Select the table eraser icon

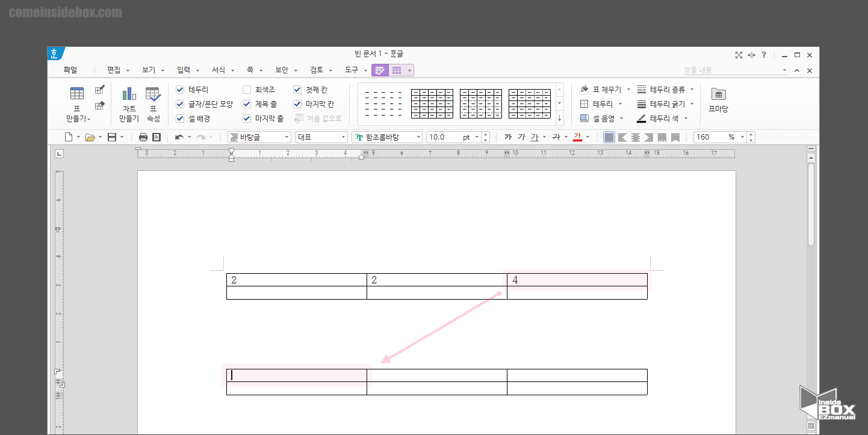(x=100, y=106)
